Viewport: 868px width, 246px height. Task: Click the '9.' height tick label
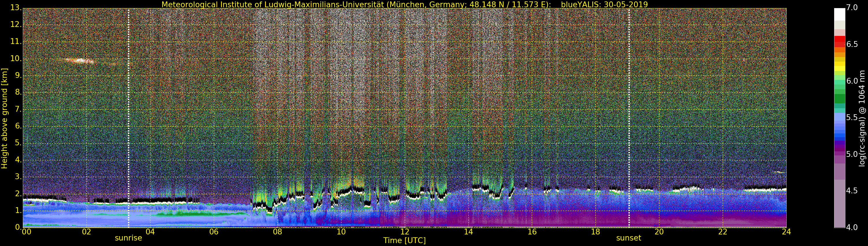point(18,76)
